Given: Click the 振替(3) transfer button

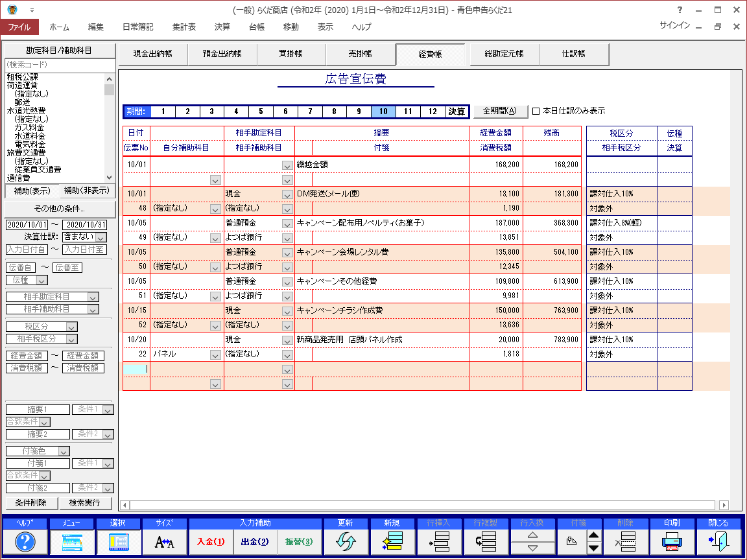Looking at the screenshot, I should [x=299, y=542].
